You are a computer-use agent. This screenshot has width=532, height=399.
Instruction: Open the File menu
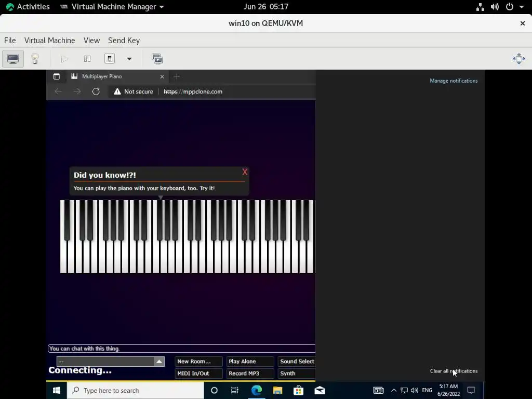pyautogui.click(x=10, y=41)
